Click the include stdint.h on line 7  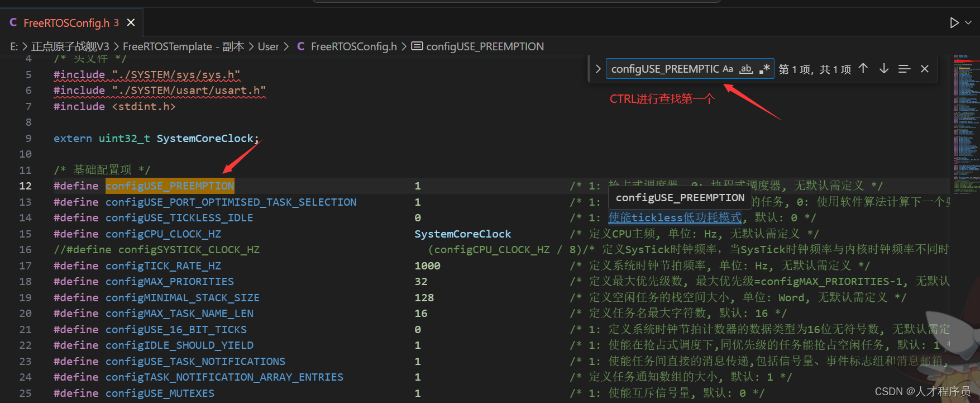tap(114, 106)
